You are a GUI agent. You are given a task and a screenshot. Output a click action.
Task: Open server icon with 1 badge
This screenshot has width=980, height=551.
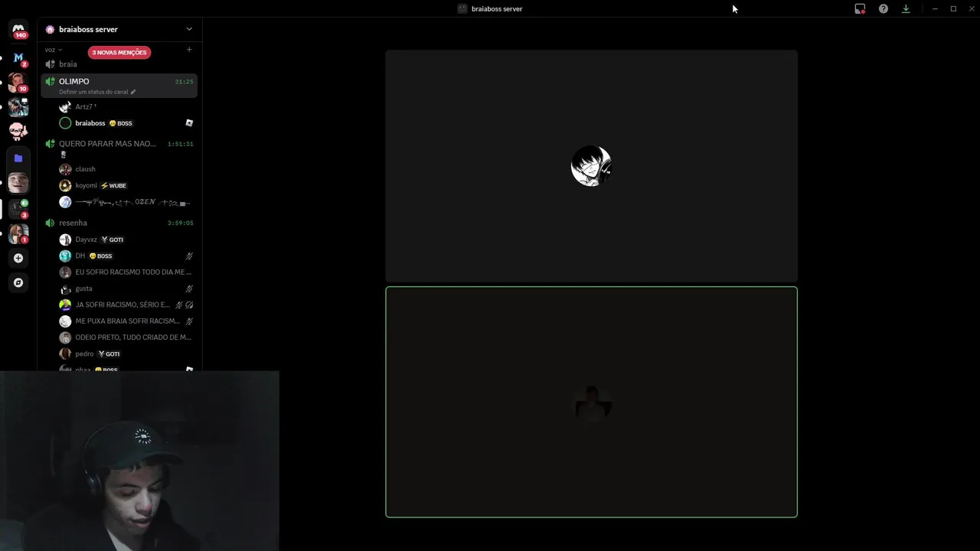[x=18, y=233]
